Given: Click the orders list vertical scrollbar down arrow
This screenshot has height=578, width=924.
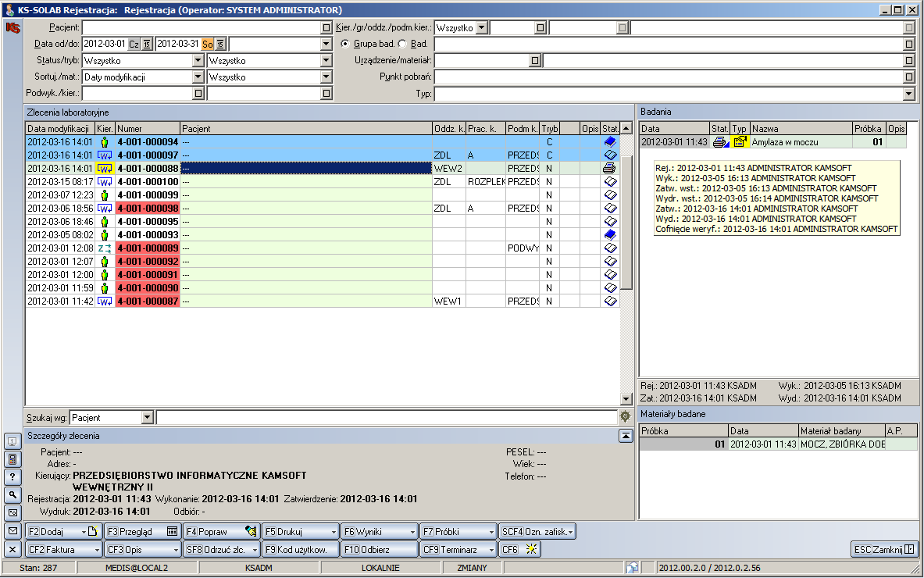Looking at the screenshot, I should pos(626,399).
